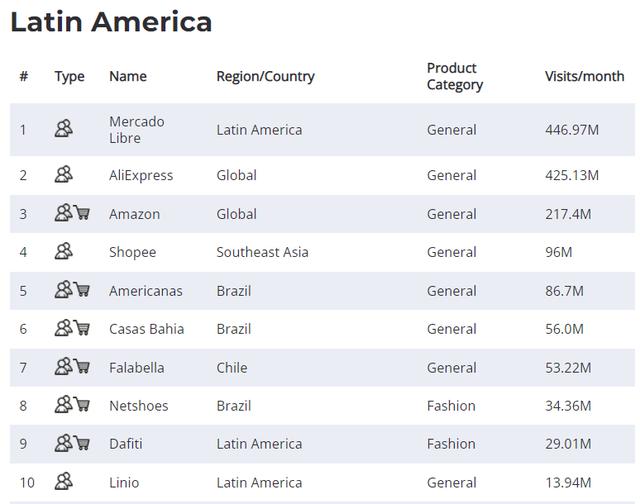The height and width of the screenshot is (504, 640).
Task: Sort by the Name column header
Action: 128,76
